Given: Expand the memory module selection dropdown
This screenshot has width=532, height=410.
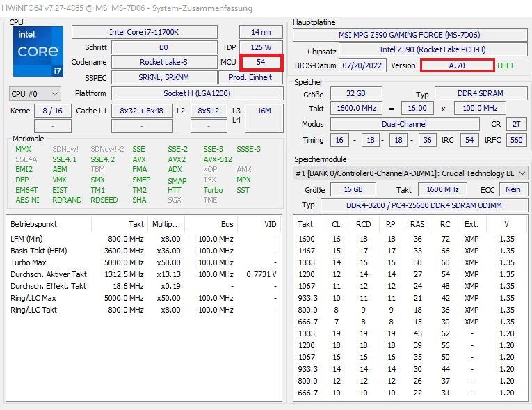Looking at the screenshot, I should (410, 173).
